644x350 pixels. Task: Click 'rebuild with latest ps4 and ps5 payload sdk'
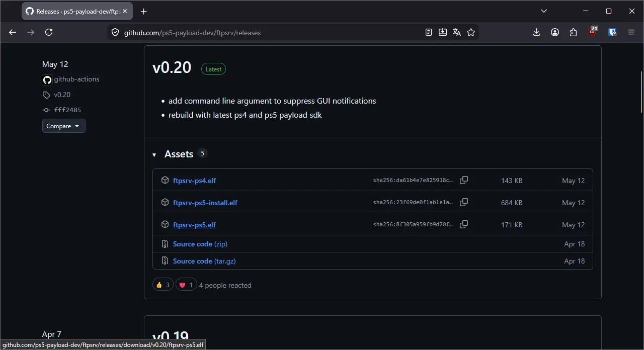point(245,115)
